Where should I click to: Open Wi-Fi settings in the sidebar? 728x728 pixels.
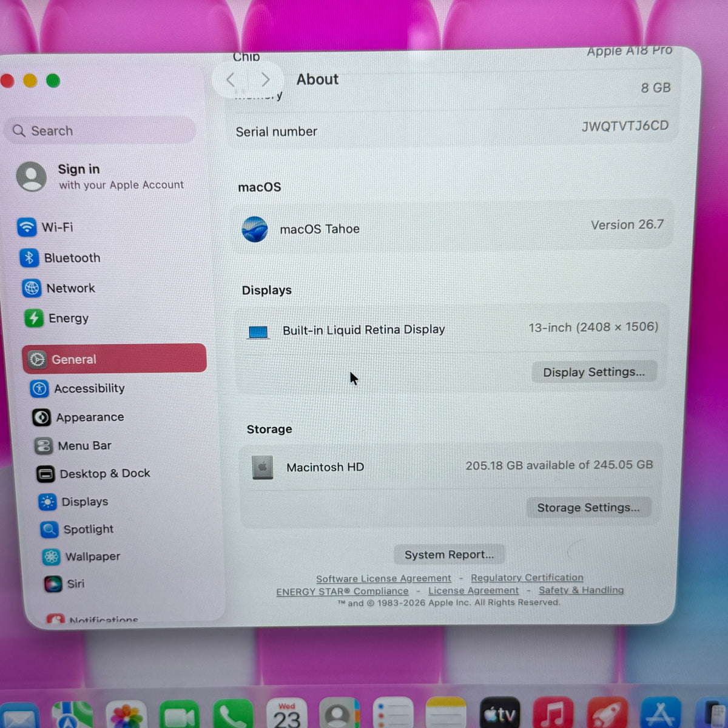45,227
